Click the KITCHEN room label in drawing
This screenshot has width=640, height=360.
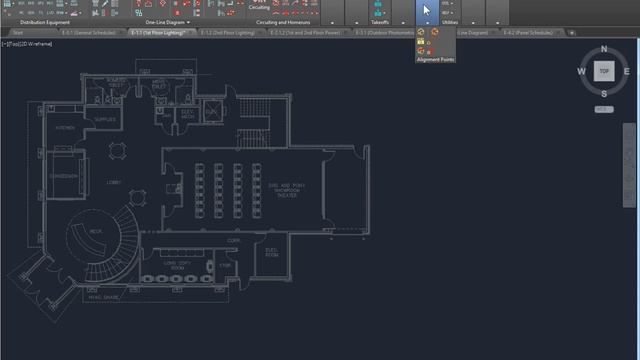tap(65, 128)
